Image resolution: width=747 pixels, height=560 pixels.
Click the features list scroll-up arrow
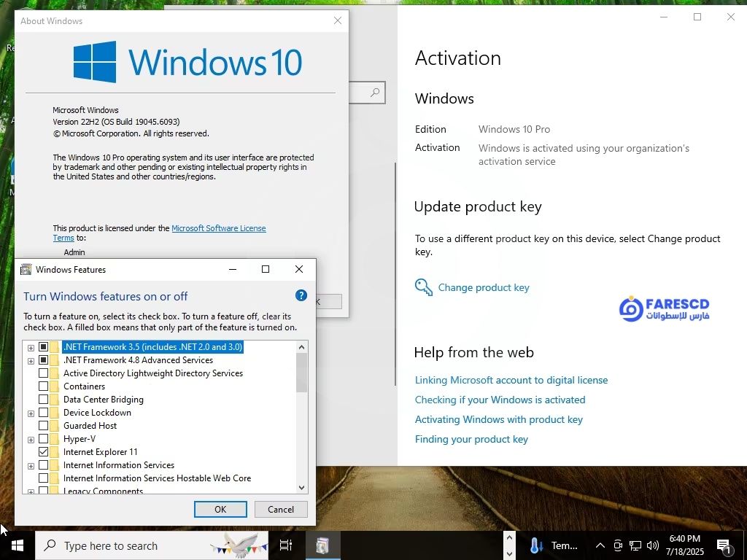tap(301, 347)
